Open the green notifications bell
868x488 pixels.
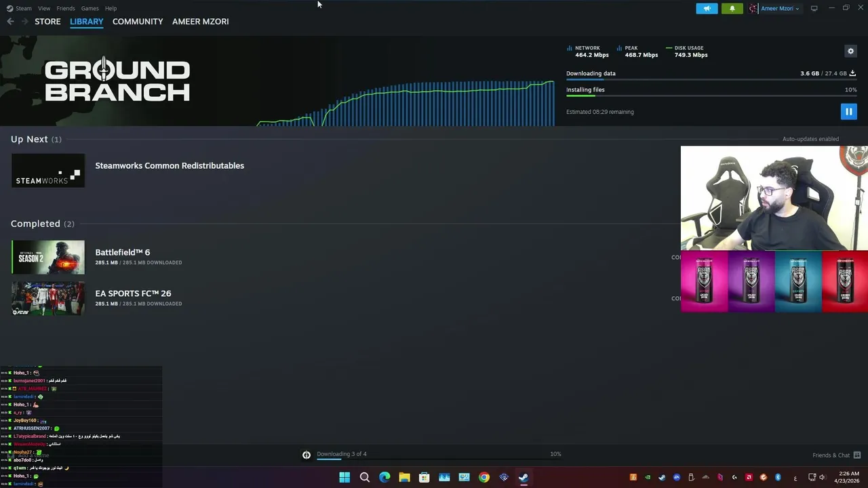732,8
